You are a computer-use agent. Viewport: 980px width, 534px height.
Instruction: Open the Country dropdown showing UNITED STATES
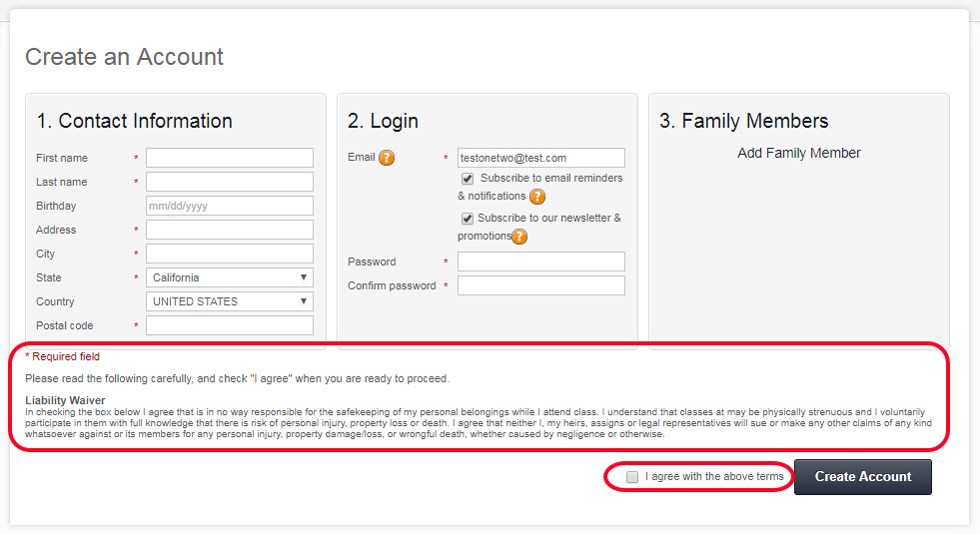[230, 301]
